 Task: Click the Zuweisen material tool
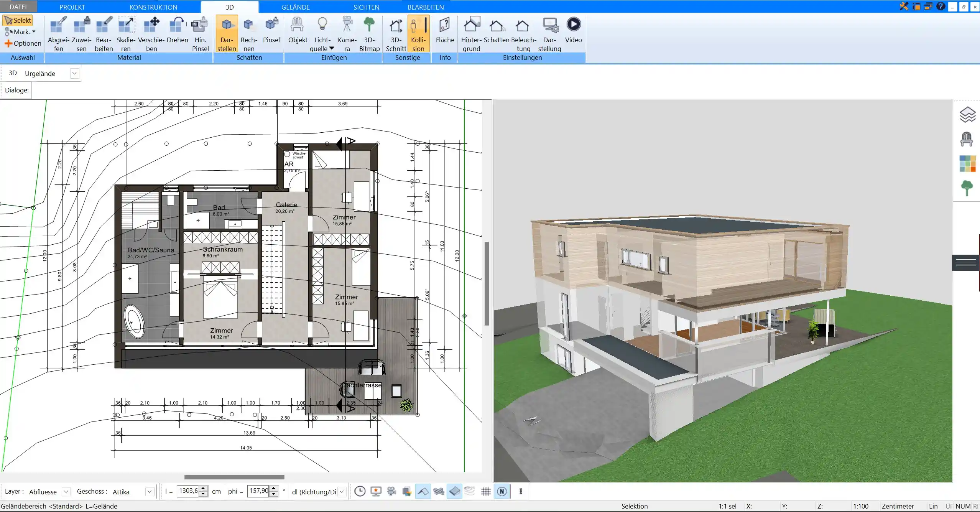(81, 34)
